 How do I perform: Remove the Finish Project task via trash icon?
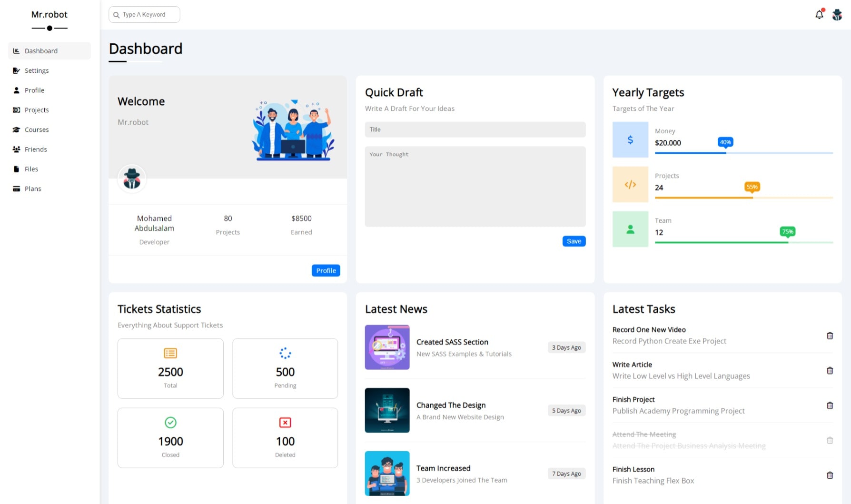click(x=830, y=405)
